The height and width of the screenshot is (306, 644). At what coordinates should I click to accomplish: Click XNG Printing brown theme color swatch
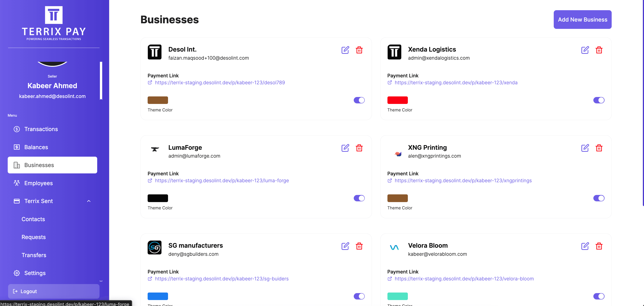tap(397, 198)
